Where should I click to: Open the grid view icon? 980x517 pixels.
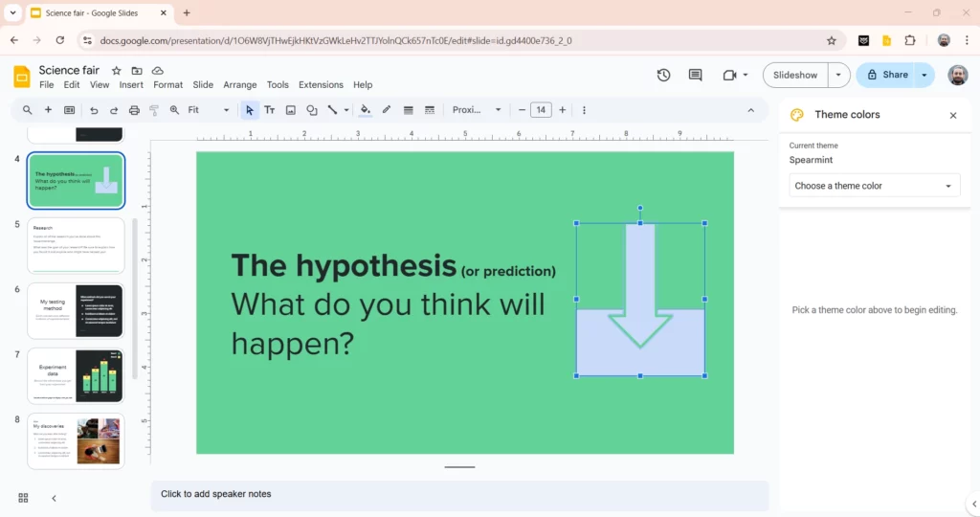coord(23,498)
